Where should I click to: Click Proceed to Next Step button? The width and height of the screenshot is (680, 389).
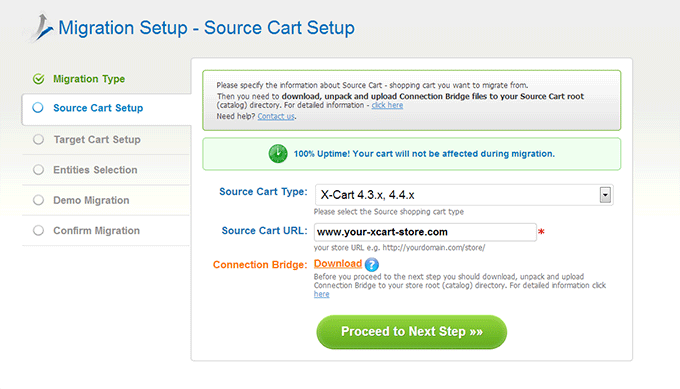[412, 332]
